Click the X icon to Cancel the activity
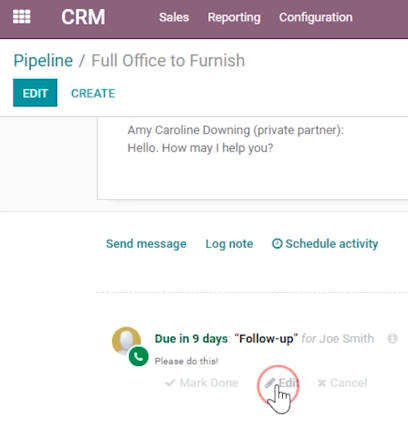This screenshot has height=427, width=408. tap(322, 383)
